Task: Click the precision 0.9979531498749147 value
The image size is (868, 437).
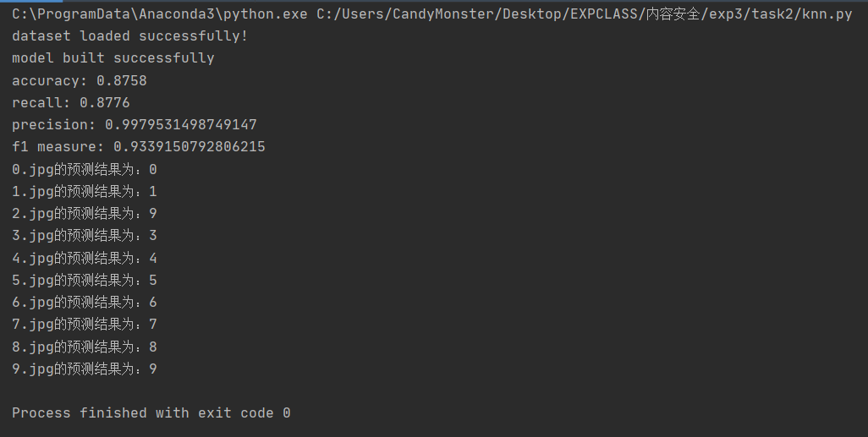Action: [x=181, y=125]
